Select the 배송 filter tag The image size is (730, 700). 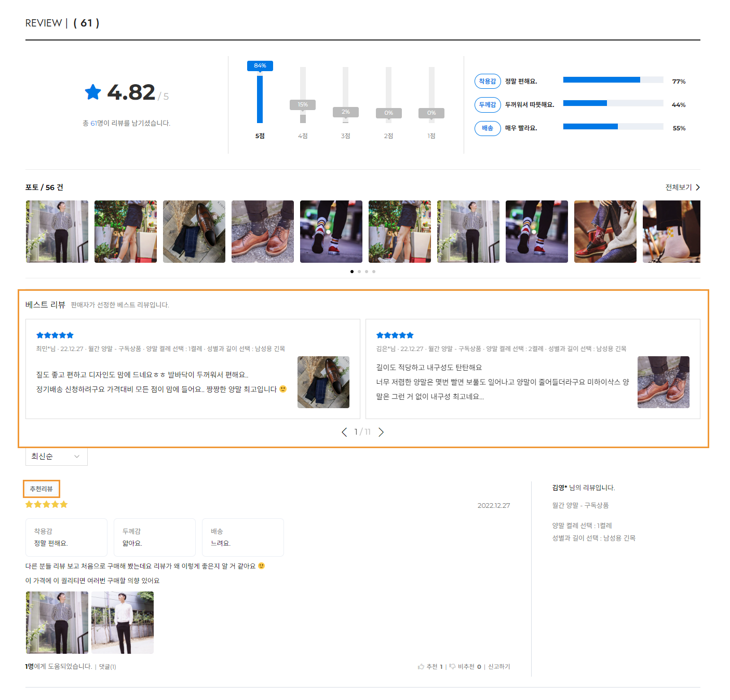click(487, 128)
